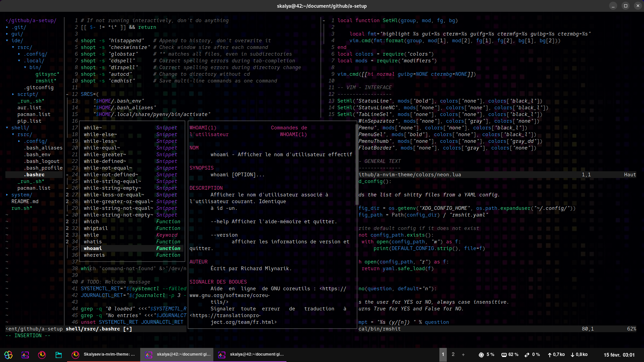Add a new workspace with plus button
The height and width of the screenshot is (362, 644).
(463, 355)
